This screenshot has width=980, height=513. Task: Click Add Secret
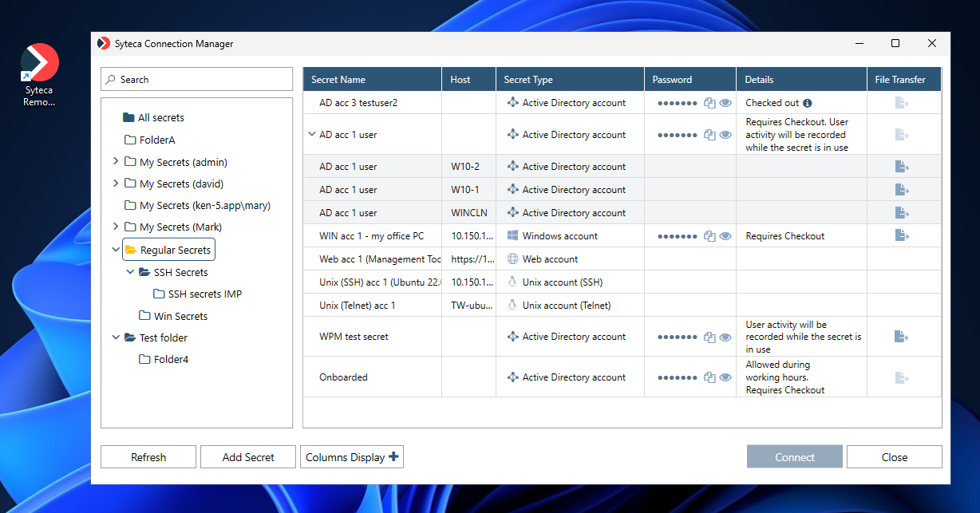[247, 456]
